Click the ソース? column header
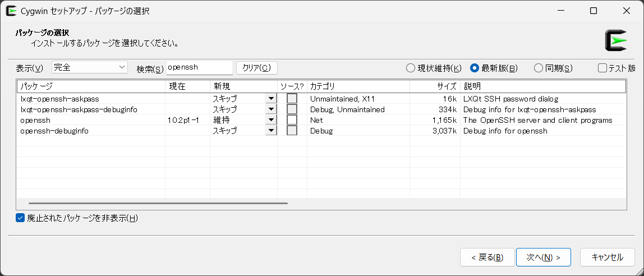Viewport: 644px width, 276px height. click(292, 86)
